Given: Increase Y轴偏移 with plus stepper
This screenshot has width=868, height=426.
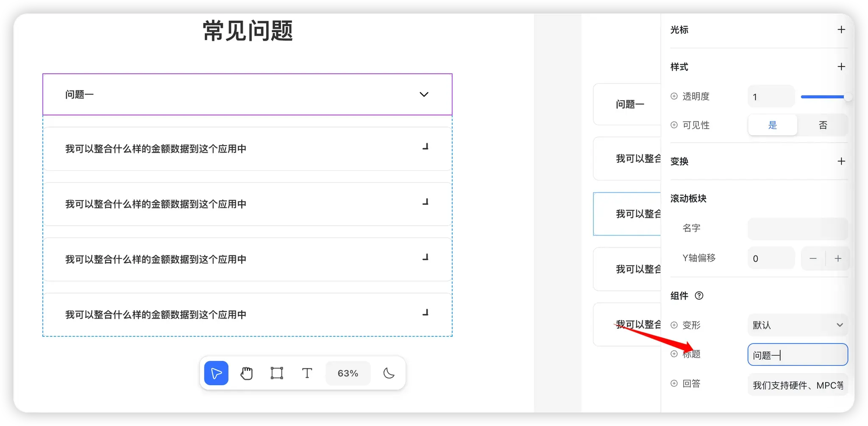Looking at the screenshot, I should (x=838, y=258).
